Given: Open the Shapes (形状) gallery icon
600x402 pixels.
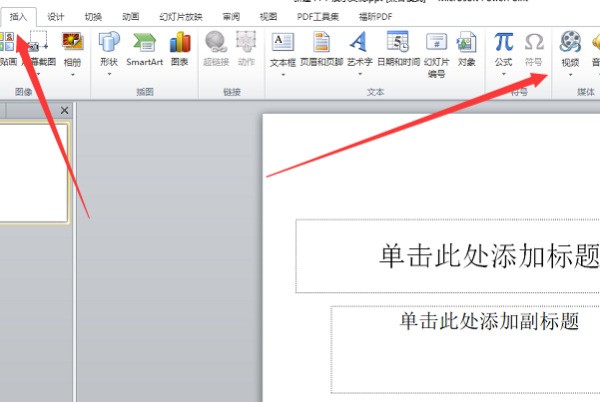Looking at the screenshot, I should pos(109,42).
